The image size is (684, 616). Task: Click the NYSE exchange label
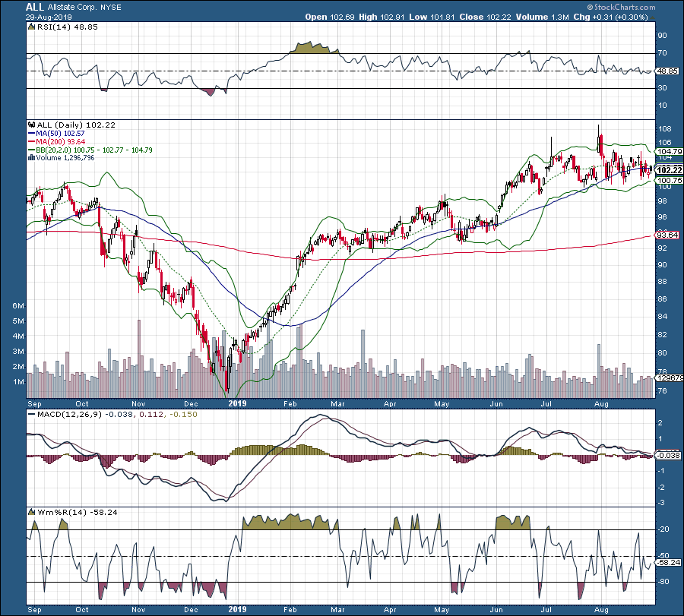[111, 8]
